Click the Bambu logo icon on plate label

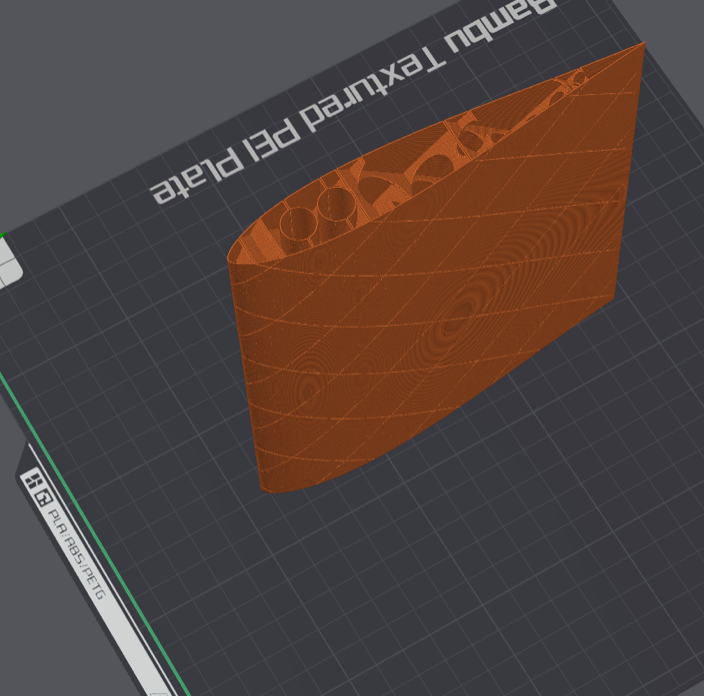click(32, 481)
